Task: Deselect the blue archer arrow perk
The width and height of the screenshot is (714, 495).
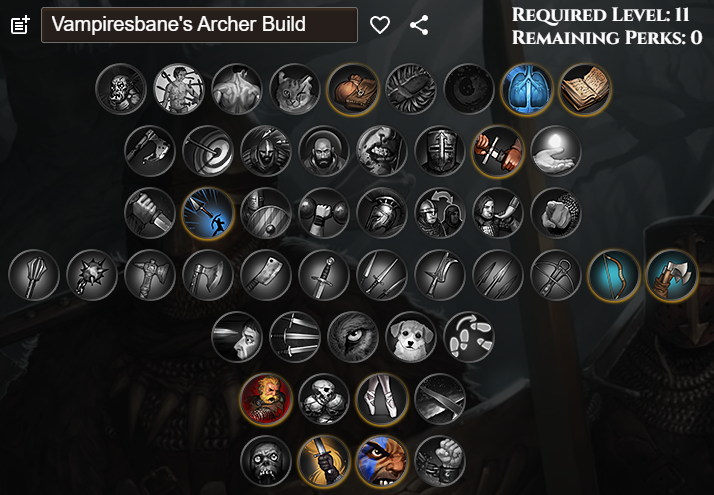Action: click(x=208, y=213)
